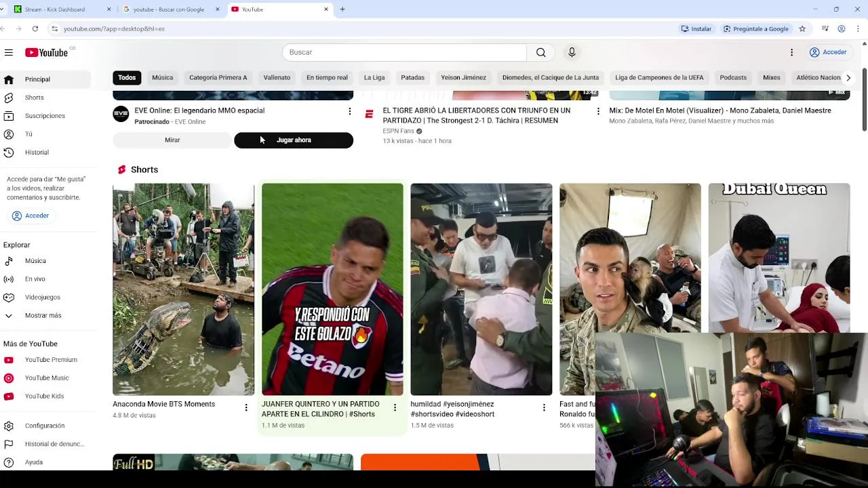
Task: Open options for JUANFER QUINTERO short
Action: coord(395,407)
